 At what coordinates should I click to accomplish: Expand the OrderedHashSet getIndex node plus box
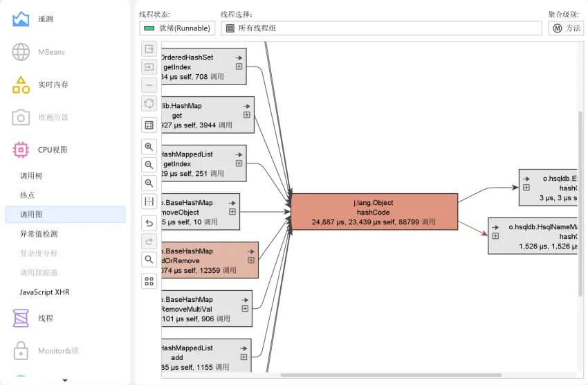(239, 66)
